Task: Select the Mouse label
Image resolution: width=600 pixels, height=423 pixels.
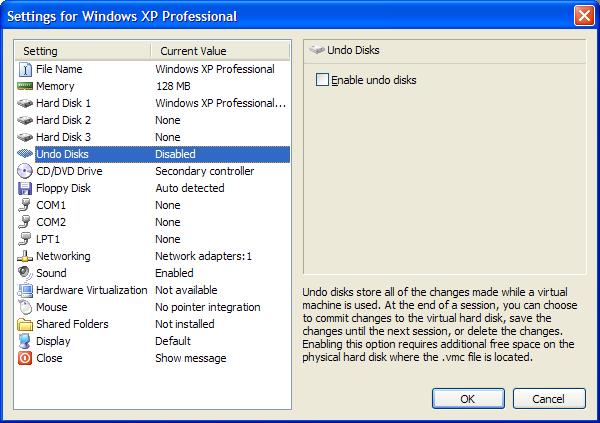Action: click(52, 307)
